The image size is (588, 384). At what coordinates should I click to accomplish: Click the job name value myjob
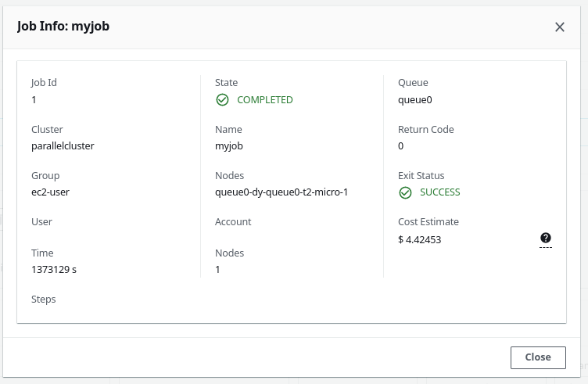pos(229,146)
